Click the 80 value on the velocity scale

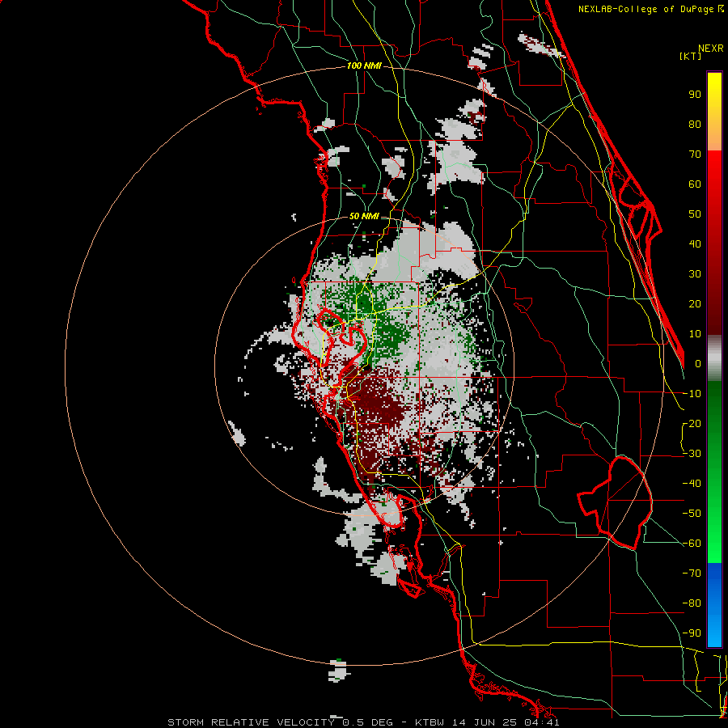pos(695,124)
